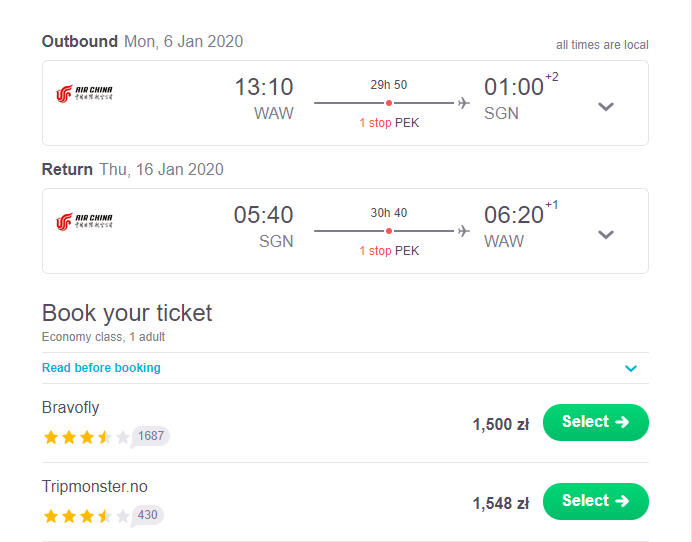
Task: Click the return 1 stop PEK label
Action: tap(389, 251)
